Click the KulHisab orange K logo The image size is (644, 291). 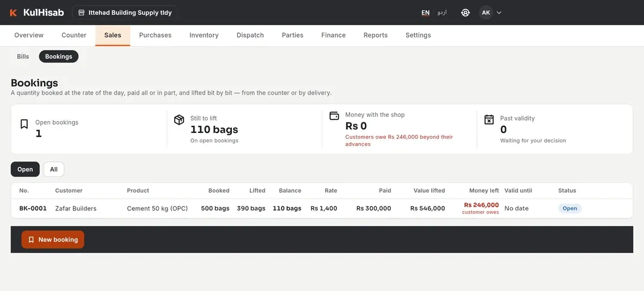(13, 13)
